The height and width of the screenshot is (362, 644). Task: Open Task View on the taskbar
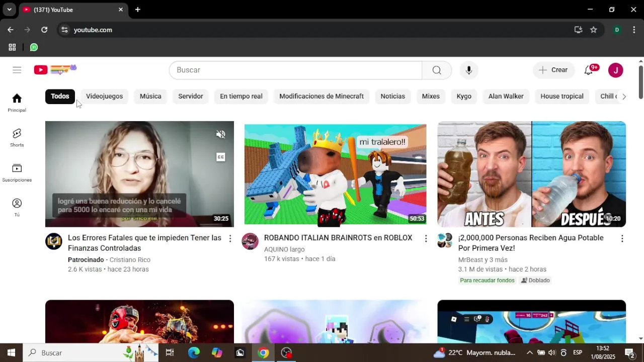coord(170,353)
